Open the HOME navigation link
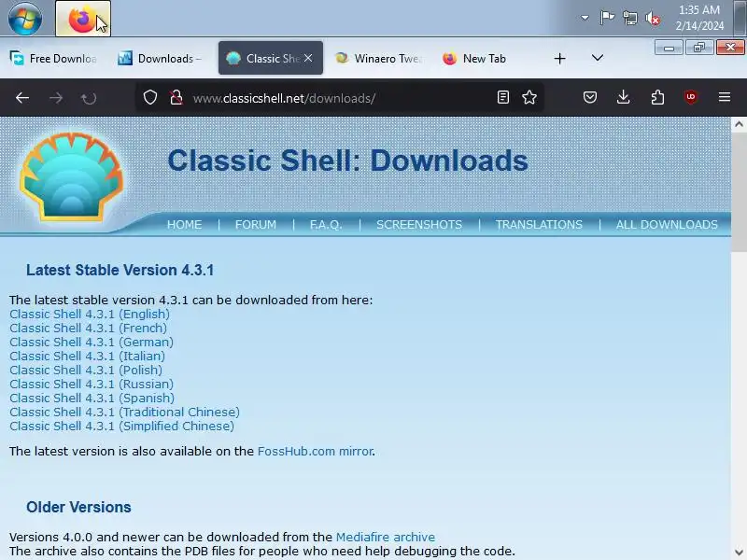 tap(184, 225)
